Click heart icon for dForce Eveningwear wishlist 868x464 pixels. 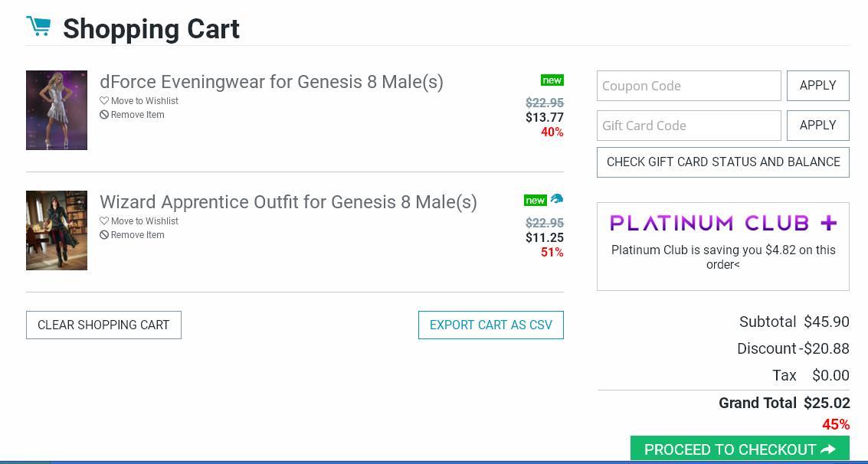coord(104,101)
